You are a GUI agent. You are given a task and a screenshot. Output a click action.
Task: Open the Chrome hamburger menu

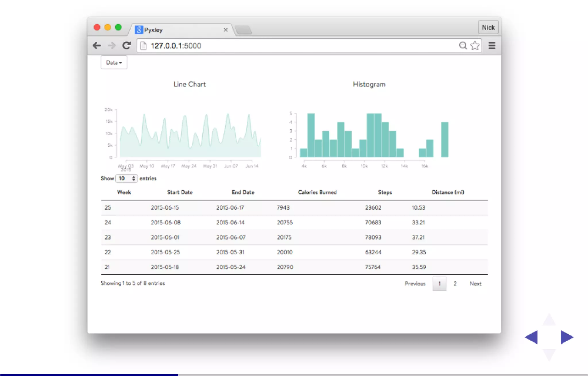tap(492, 46)
